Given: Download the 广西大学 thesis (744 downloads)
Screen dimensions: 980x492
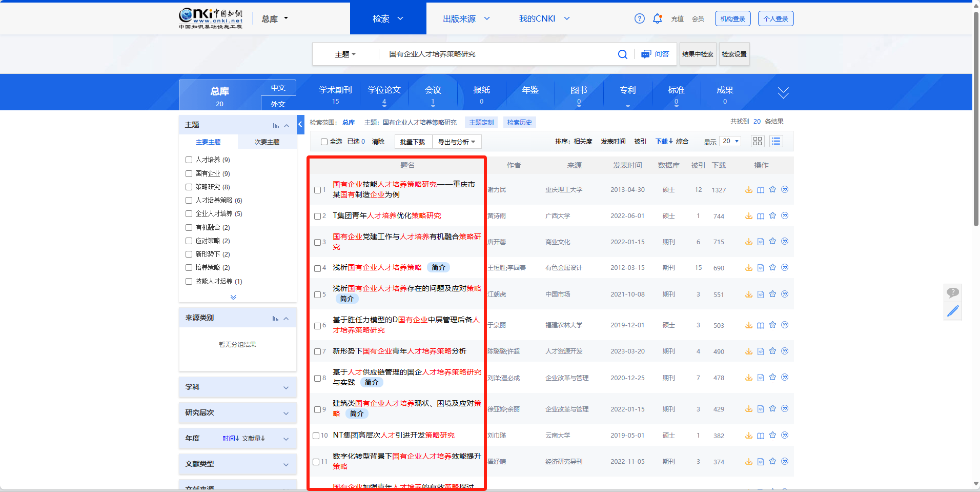Looking at the screenshot, I should click(x=748, y=216).
